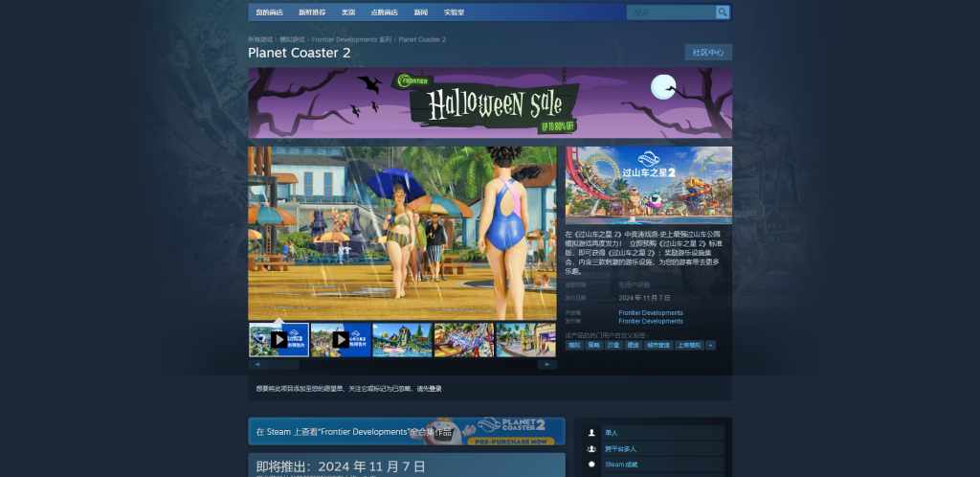980x477 pixels.
Task: Play the second trailer video thumbnail
Action: pos(341,339)
